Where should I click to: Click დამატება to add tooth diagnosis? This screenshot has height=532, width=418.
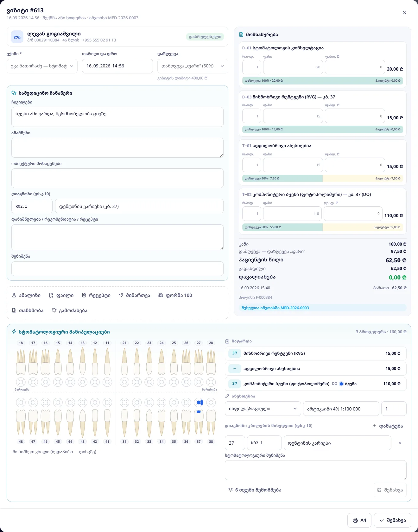point(388,426)
